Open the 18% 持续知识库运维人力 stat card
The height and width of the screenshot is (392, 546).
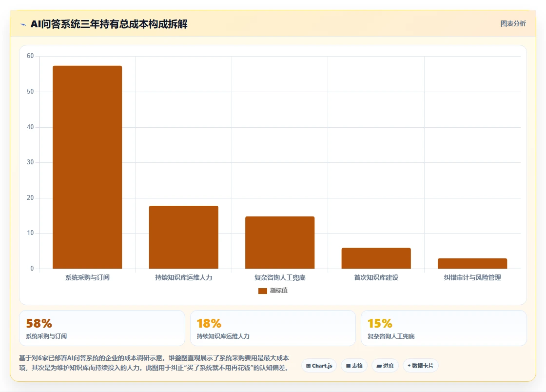273,328
